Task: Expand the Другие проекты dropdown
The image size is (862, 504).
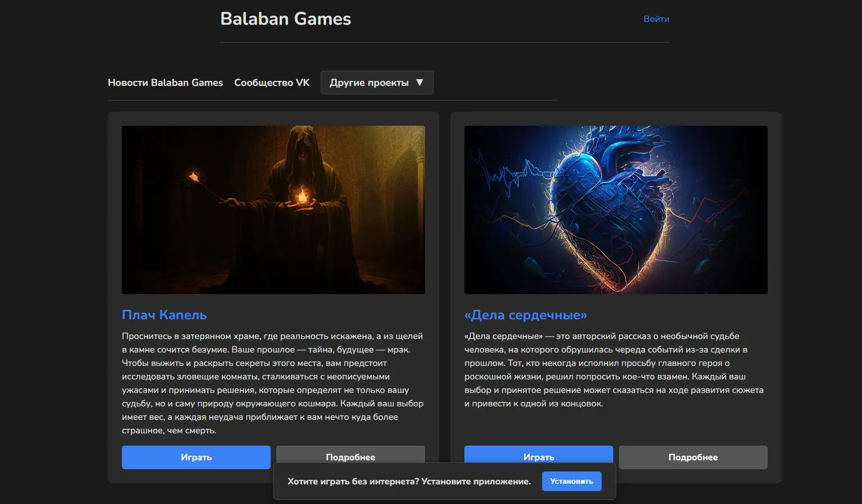Action: click(x=369, y=83)
